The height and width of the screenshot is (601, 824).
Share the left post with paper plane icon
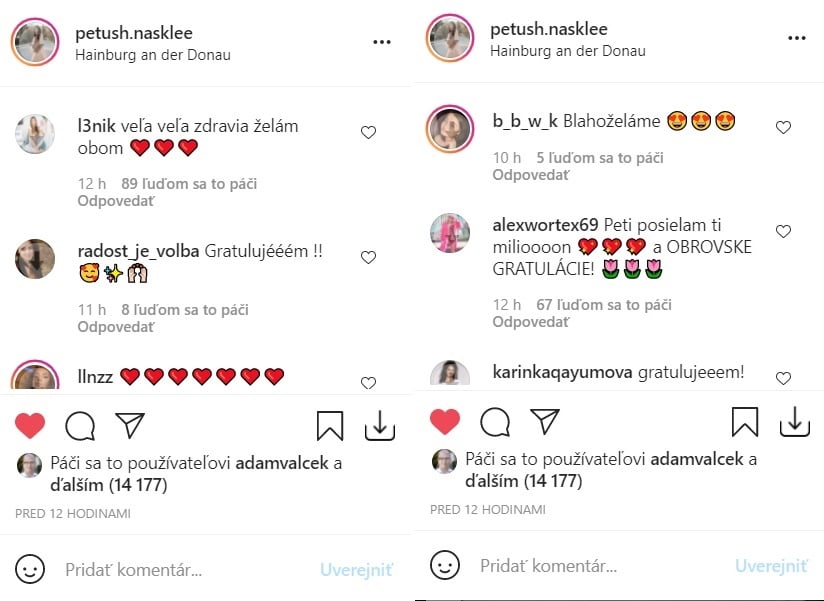coord(130,425)
